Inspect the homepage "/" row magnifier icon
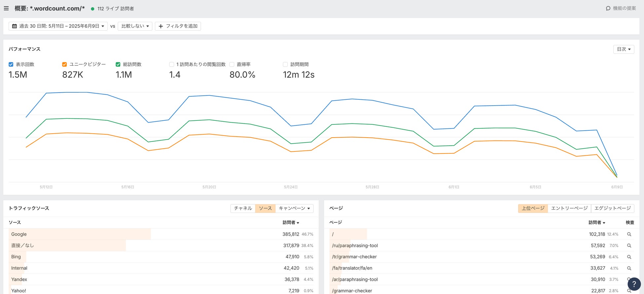The image size is (644, 294). [x=629, y=234]
